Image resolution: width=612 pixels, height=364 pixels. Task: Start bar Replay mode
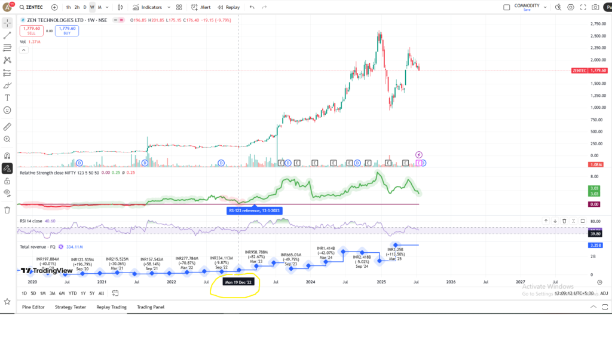pos(229,7)
